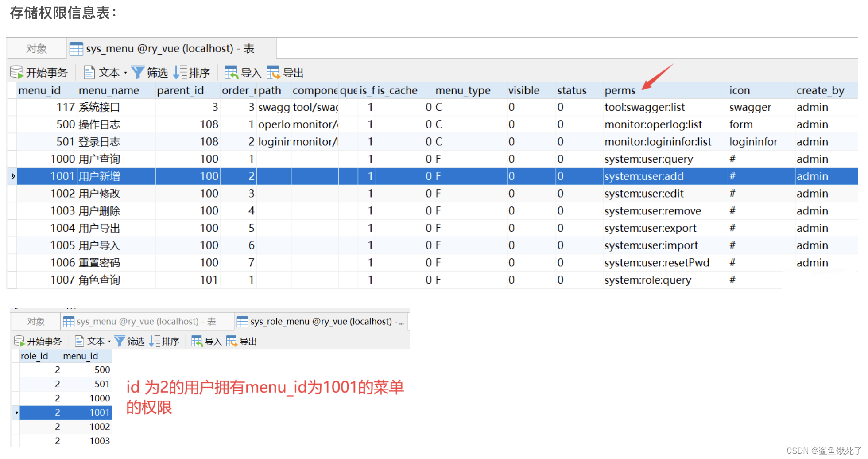Click the 筛选 funnel icon in lower window

coord(120,341)
